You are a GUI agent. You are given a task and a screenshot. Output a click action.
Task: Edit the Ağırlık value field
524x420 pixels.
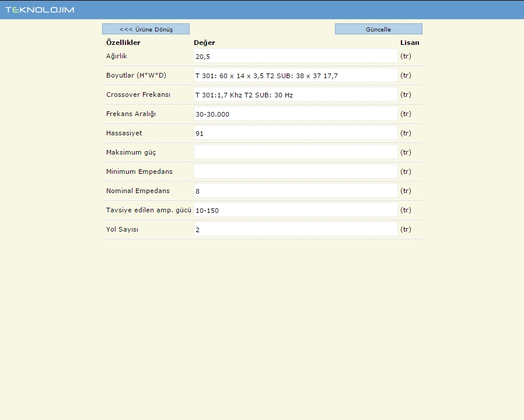coord(295,56)
